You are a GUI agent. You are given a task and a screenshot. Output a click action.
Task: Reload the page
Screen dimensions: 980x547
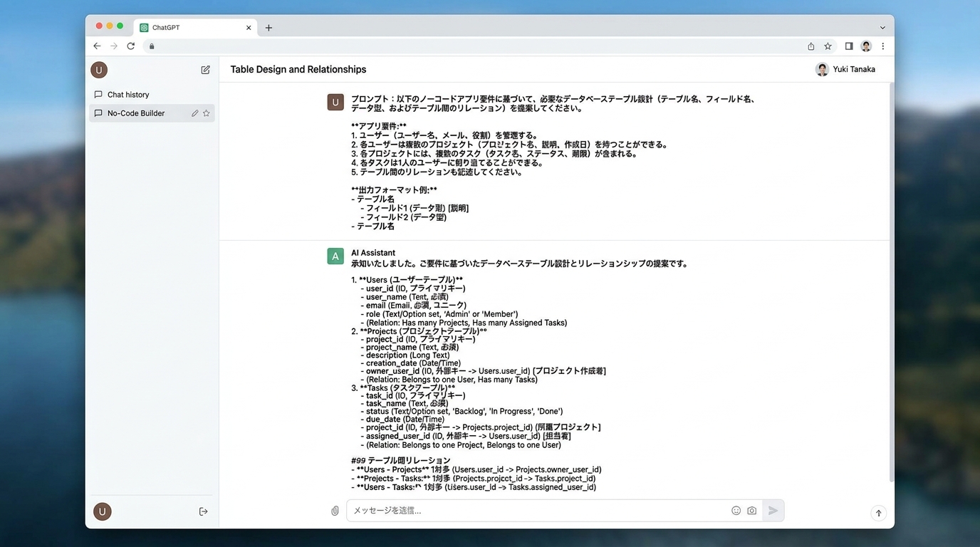131,46
